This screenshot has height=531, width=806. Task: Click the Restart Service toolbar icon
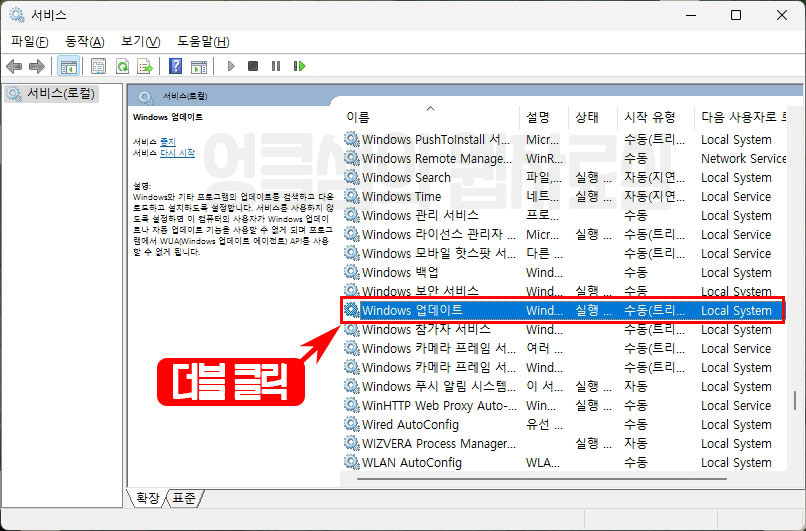coord(299,66)
